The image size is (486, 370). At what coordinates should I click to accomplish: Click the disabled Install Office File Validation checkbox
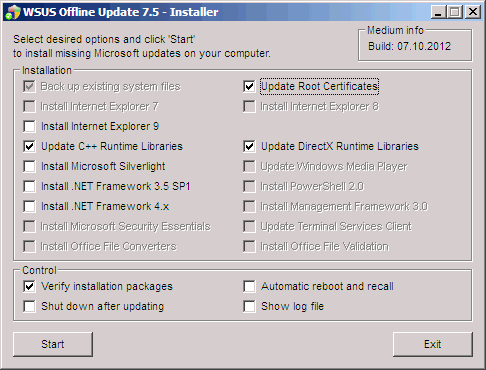click(249, 247)
